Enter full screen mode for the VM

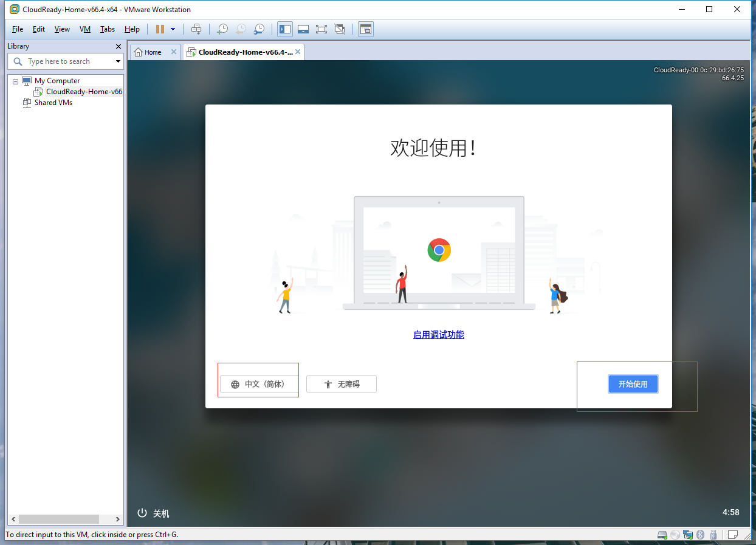pyautogui.click(x=321, y=29)
